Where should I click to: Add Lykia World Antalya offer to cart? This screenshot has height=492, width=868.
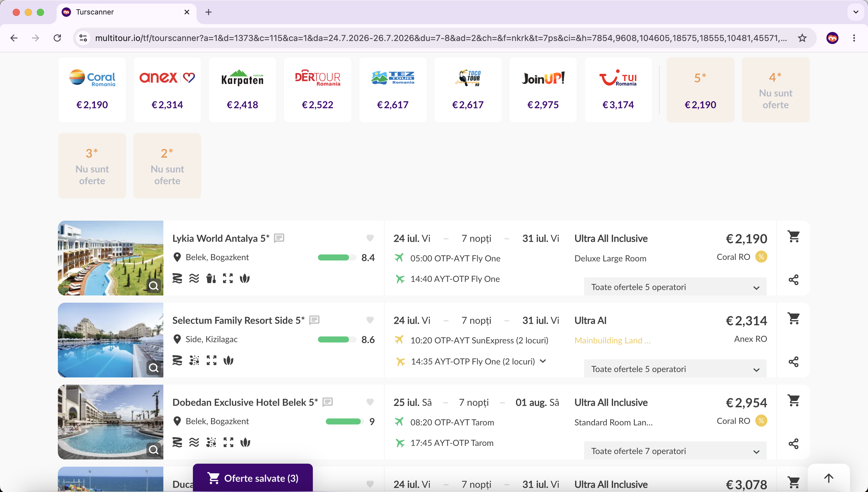793,237
